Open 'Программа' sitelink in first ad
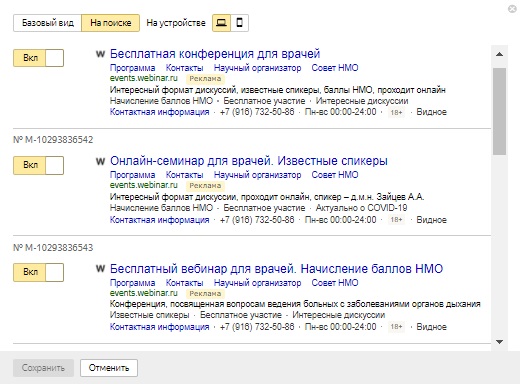 (x=133, y=68)
